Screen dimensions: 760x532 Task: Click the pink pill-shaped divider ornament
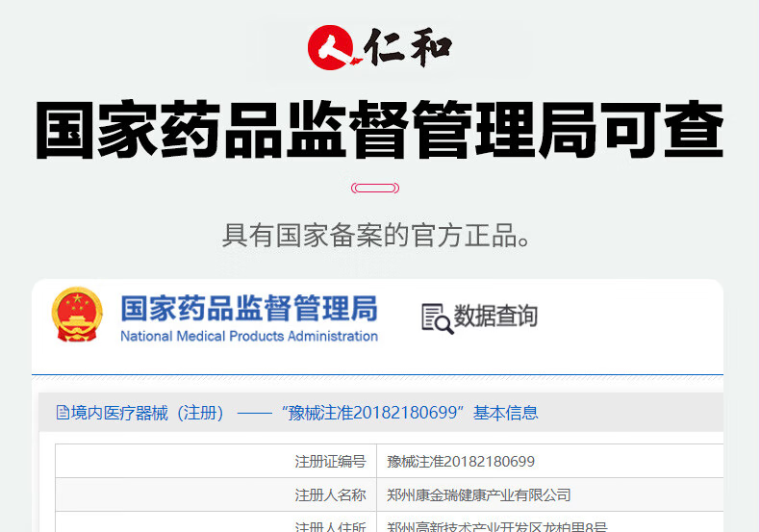tap(375, 188)
